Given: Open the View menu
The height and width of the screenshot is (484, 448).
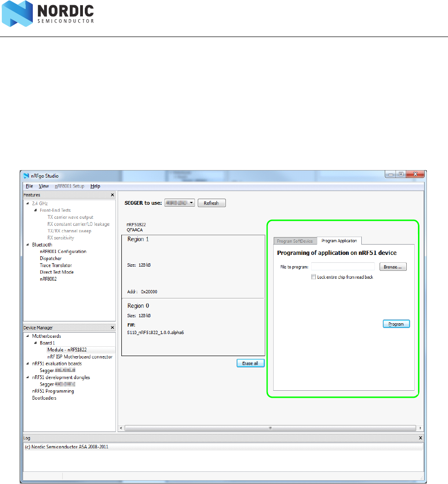Looking at the screenshot, I should click(x=44, y=186).
